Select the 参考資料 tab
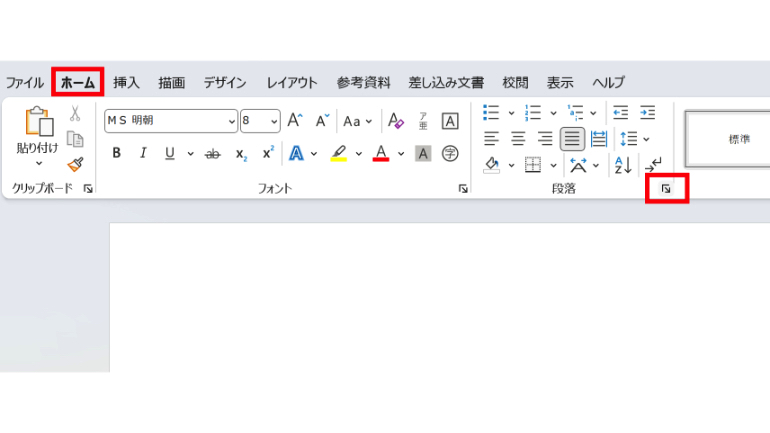The image size is (770, 433). 363,82
